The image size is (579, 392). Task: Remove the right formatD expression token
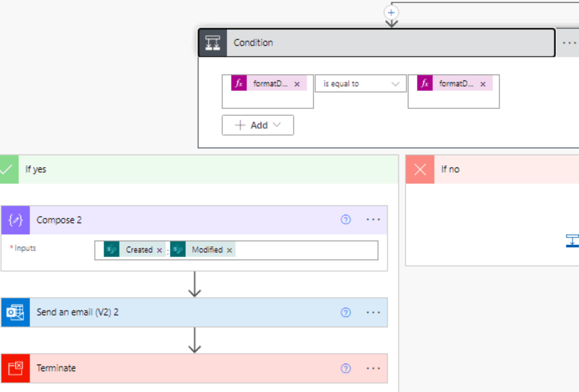[483, 84]
